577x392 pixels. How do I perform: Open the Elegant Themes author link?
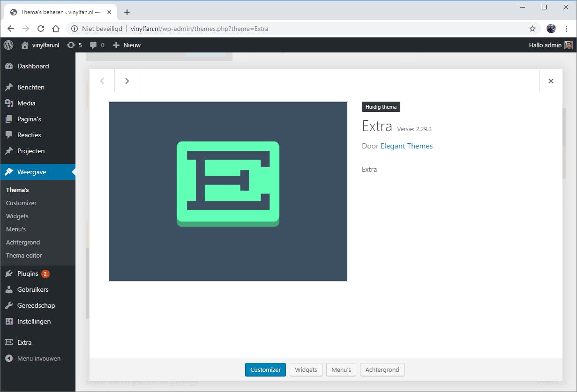click(406, 146)
